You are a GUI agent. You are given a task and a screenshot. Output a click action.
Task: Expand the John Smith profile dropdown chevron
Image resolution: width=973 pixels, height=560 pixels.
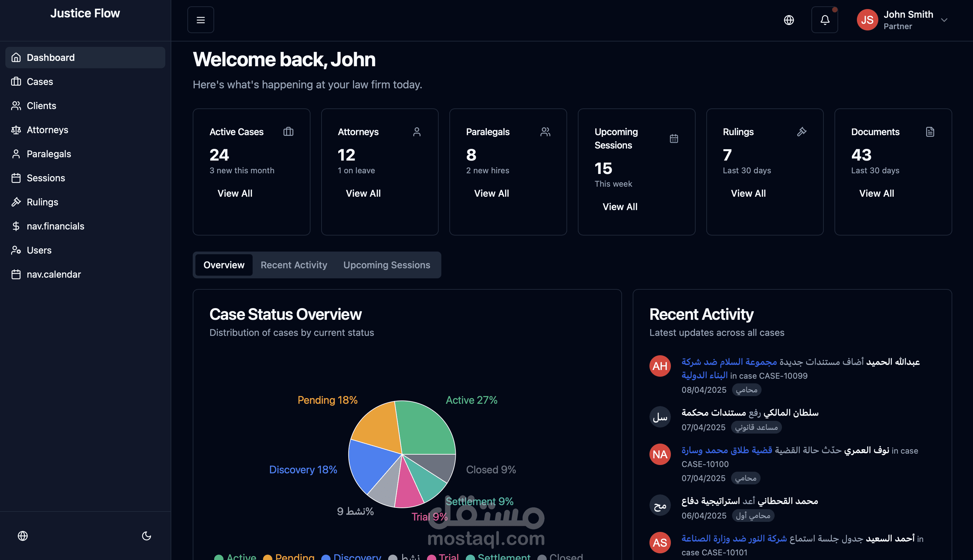point(944,20)
